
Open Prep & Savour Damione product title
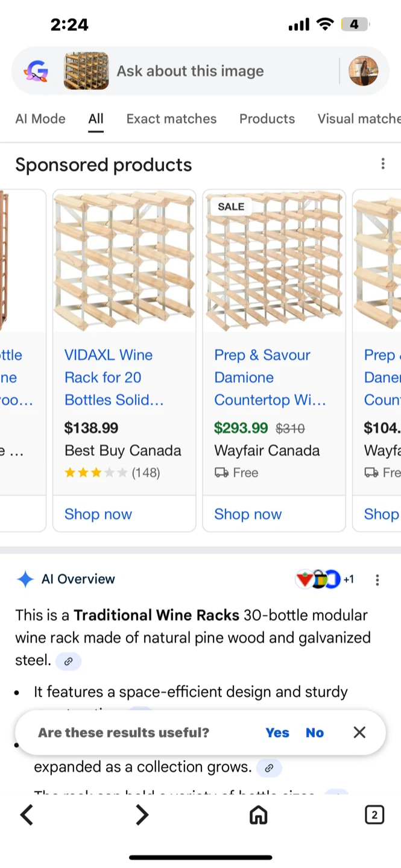tap(270, 377)
